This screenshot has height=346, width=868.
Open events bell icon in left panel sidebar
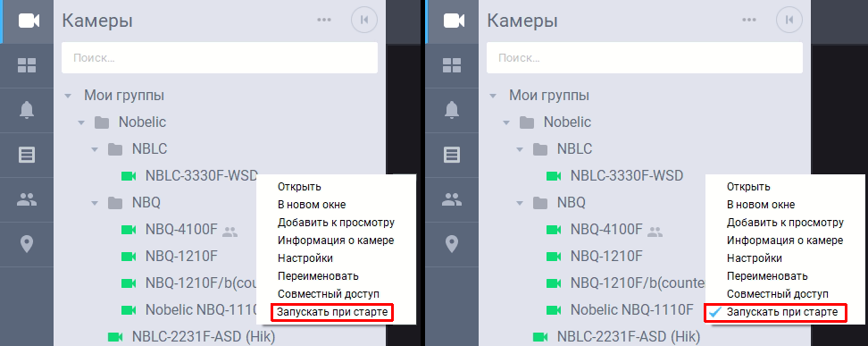click(27, 110)
